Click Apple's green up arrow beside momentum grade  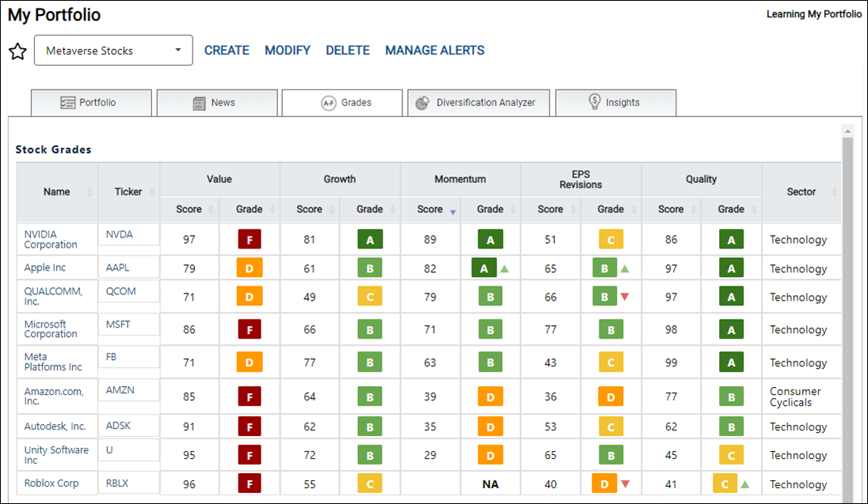[x=504, y=269]
